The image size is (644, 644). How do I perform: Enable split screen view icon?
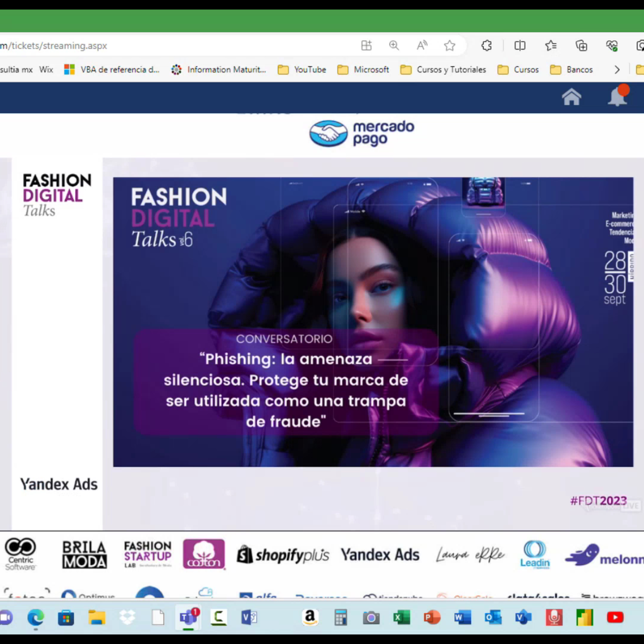[520, 45]
